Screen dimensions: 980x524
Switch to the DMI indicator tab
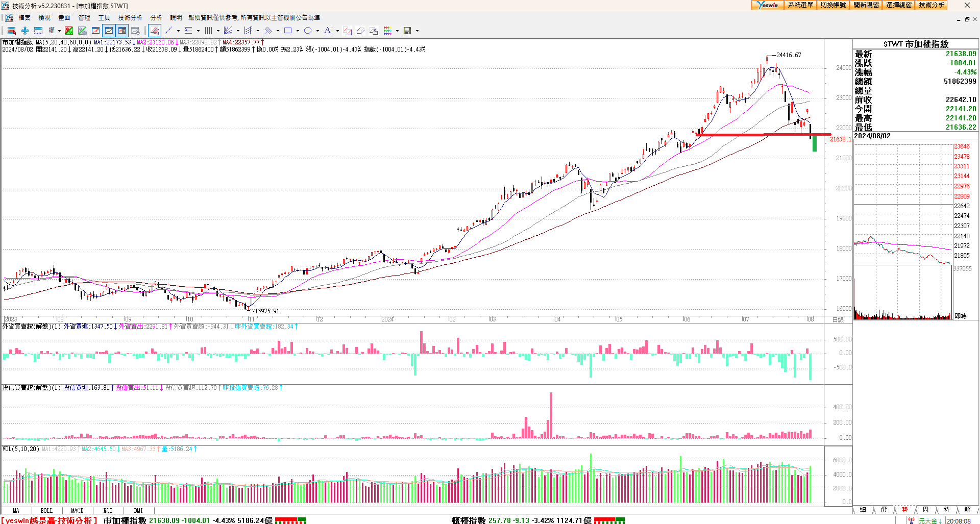[138, 511]
